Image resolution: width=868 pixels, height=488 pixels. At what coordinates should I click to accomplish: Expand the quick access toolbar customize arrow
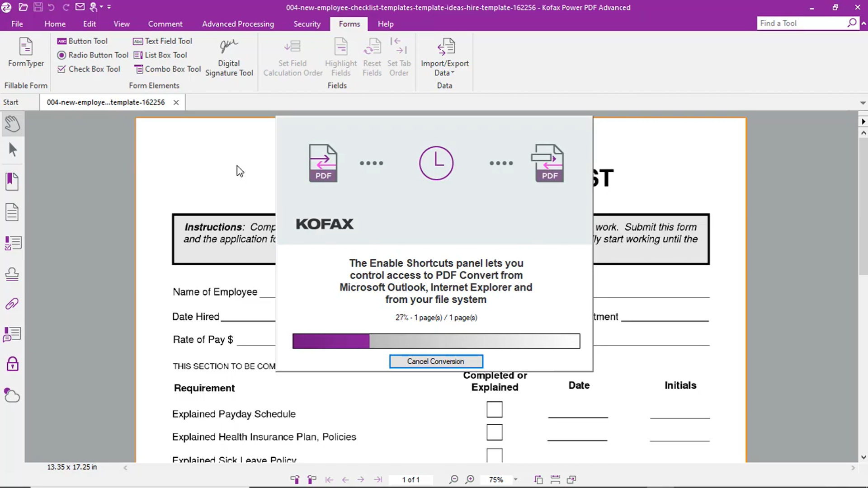109,7
